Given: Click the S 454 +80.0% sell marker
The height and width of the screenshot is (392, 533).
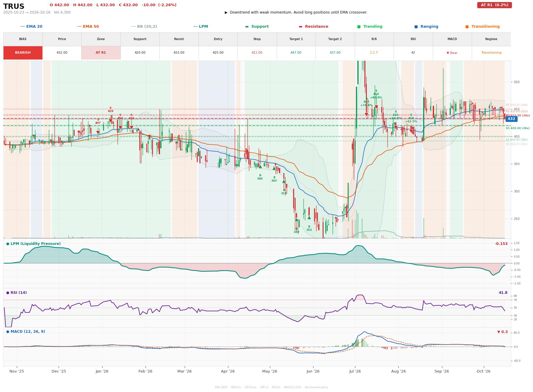Looking at the screenshot, I should point(376,107).
